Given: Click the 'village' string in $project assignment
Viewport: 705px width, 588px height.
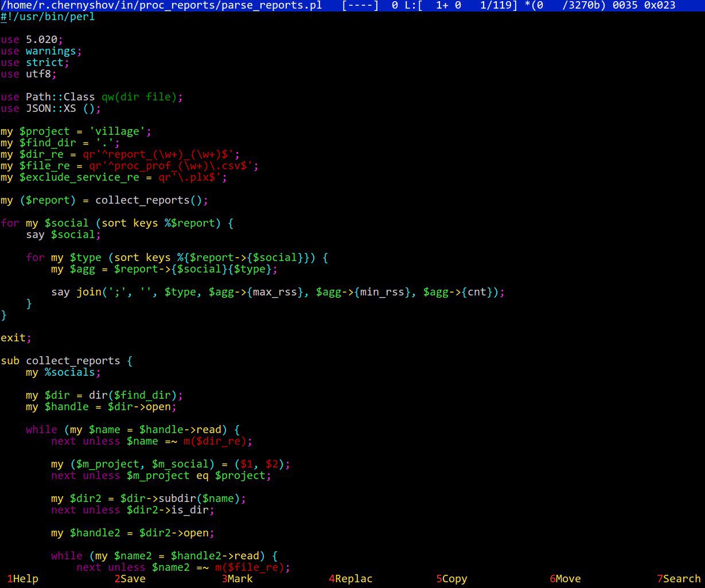Looking at the screenshot, I should pos(117,131).
